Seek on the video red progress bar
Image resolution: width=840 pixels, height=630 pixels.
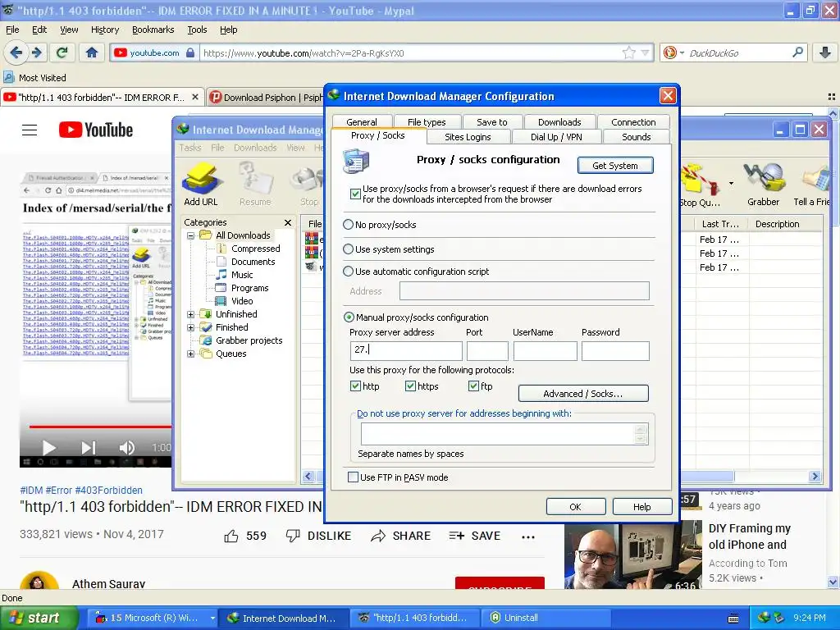click(100, 427)
